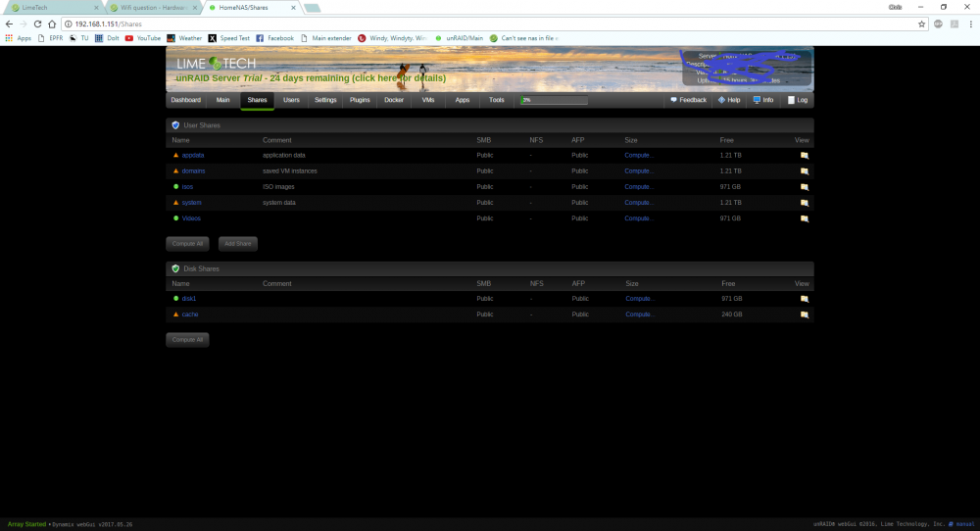The image size is (980, 531).
Task: Open the VMs tab
Action: coord(428,100)
